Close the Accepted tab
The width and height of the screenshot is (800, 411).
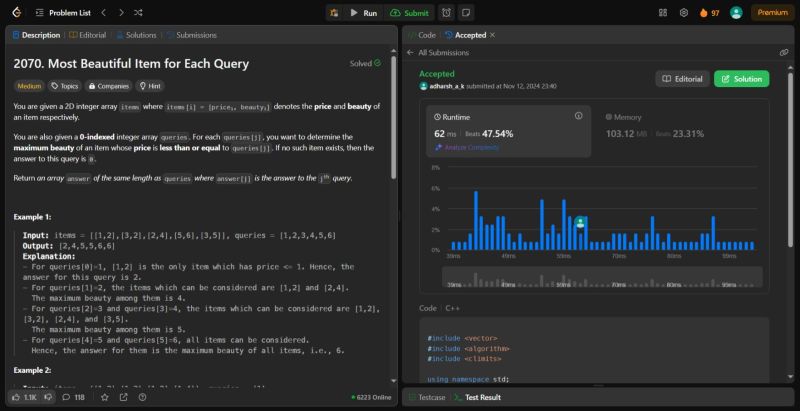tap(492, 35)
